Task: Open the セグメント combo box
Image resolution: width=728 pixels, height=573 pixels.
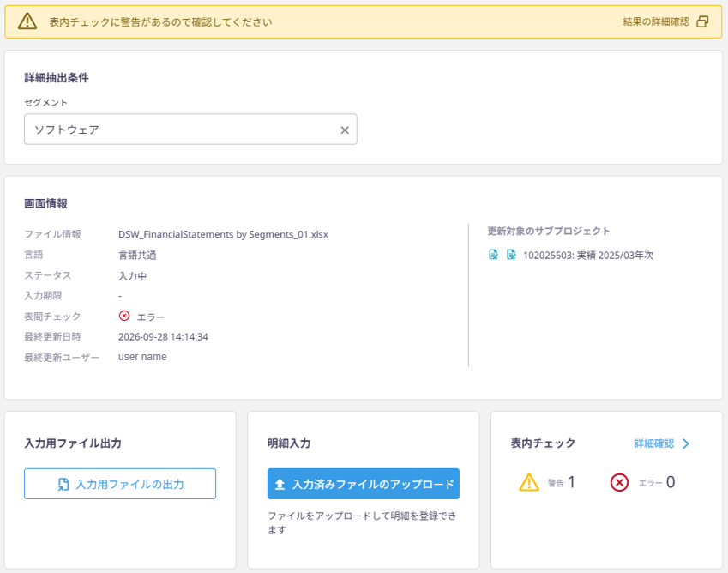Action: [x=190, y=129]
